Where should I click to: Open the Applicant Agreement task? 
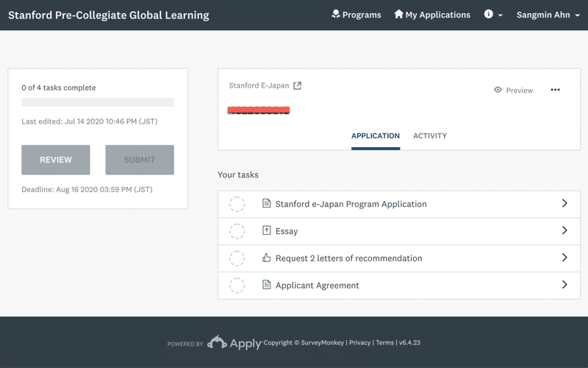(399, 286)
